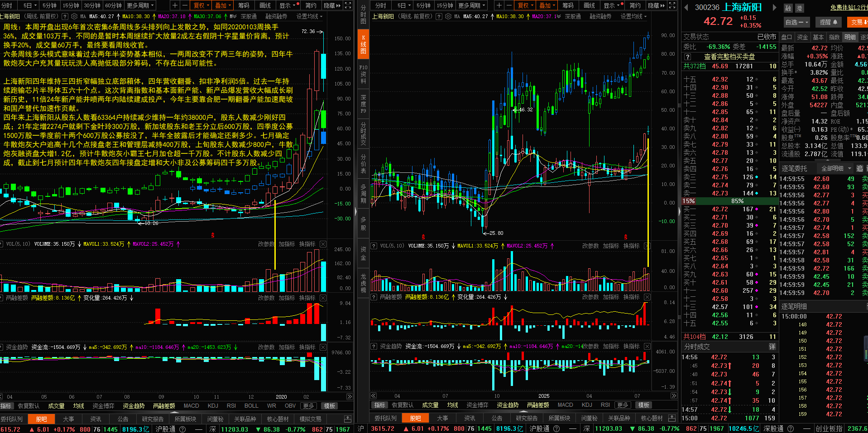This screenshot has height=433, width=868.
Task: Click the 模板 button in the left chart
Action: point(330,406)
